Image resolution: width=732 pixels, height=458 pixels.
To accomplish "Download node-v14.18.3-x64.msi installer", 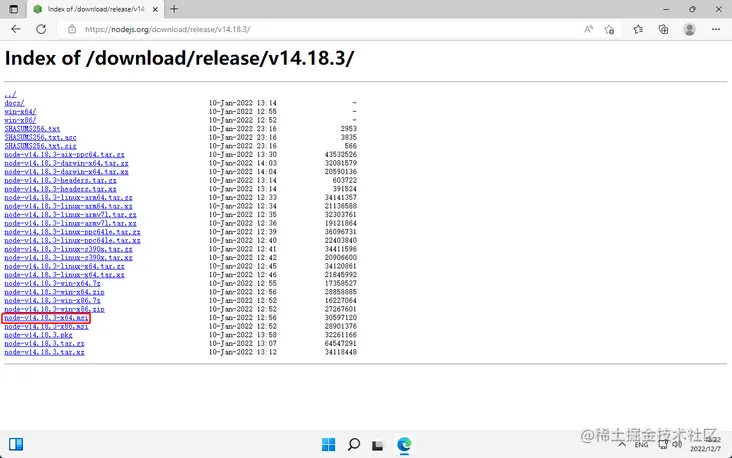I will point(46,318).
